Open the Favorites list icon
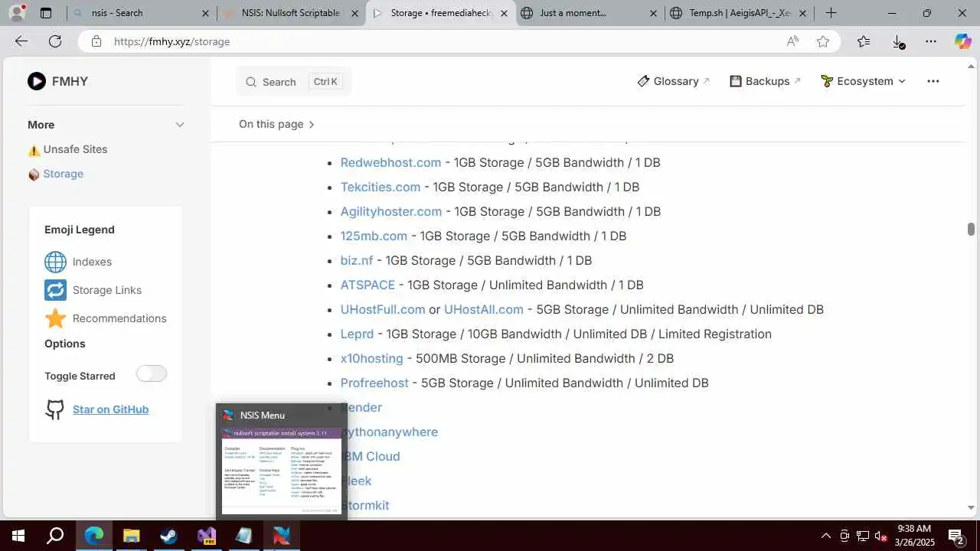 [x=864, y=41]
